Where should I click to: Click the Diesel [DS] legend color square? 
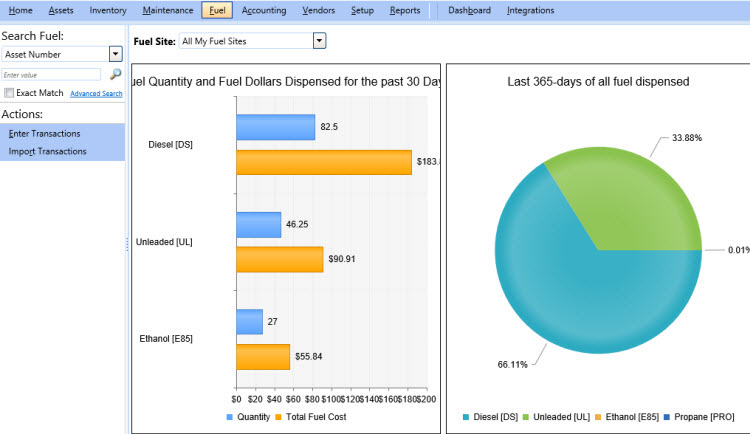coord(466,417)
